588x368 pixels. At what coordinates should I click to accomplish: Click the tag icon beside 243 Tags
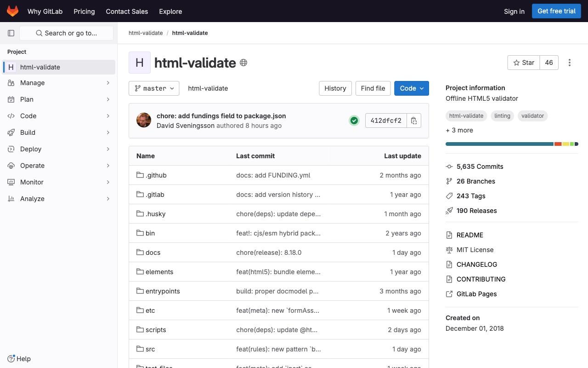(x=449, y=196)
